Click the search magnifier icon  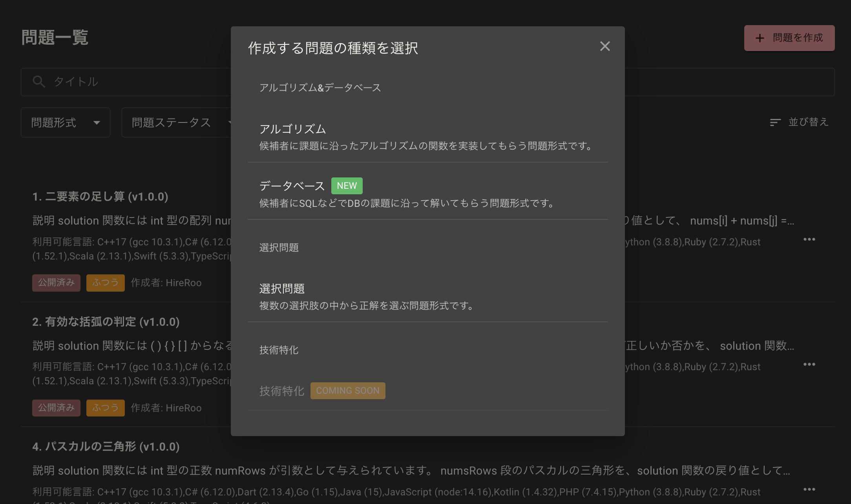[x=38, y=82]
